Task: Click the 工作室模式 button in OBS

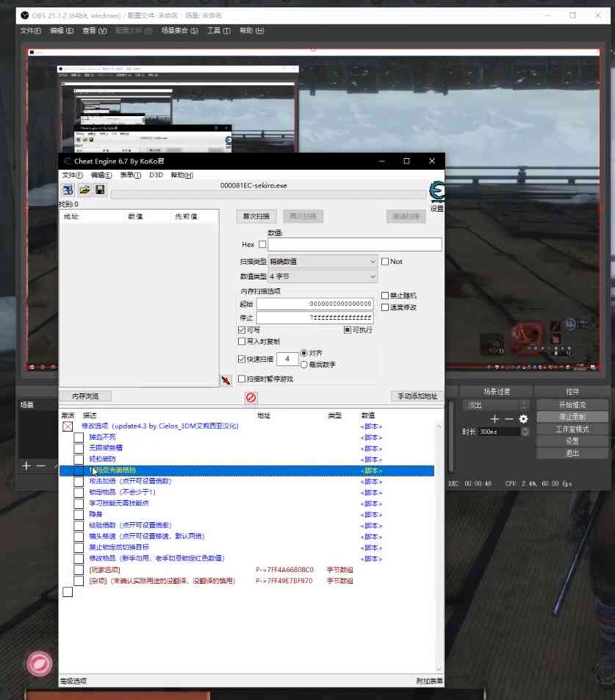Action: tap(572, 429)
